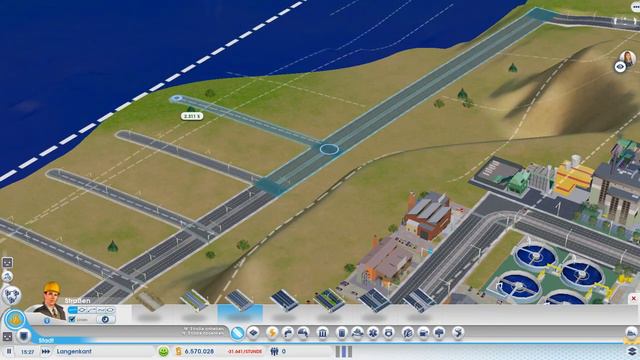The width and height of the screenshot is (640, 360).
Task: Select the low density street thumbnail
Action: tap(195, 300)
